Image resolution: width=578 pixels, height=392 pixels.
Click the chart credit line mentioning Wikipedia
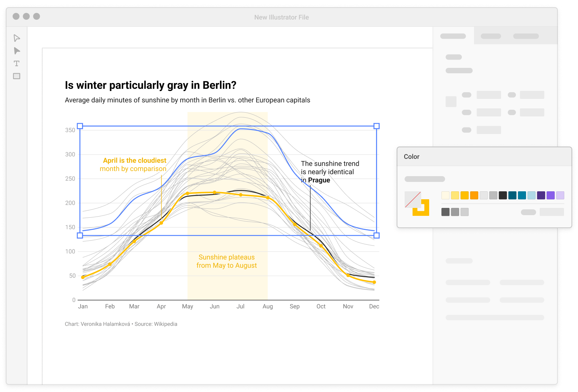[121, 324]
